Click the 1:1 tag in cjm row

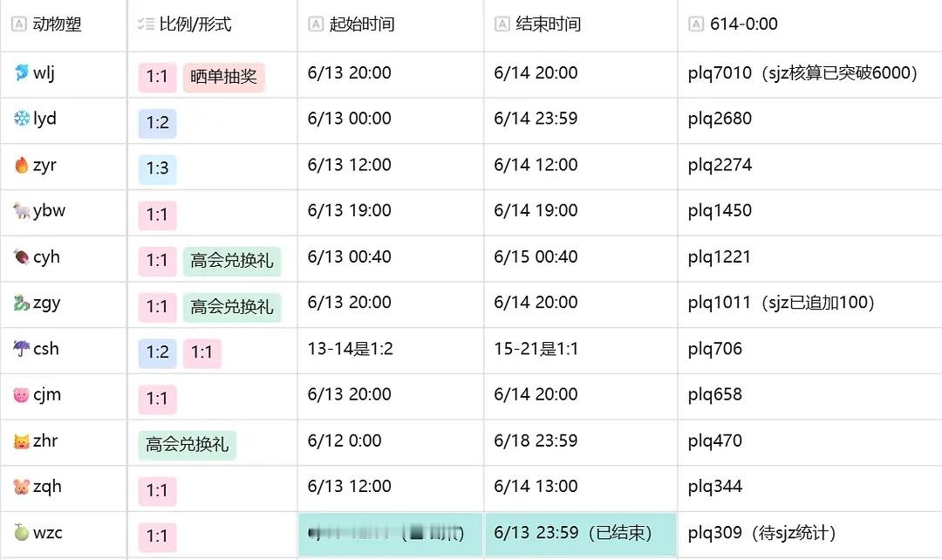157,399
